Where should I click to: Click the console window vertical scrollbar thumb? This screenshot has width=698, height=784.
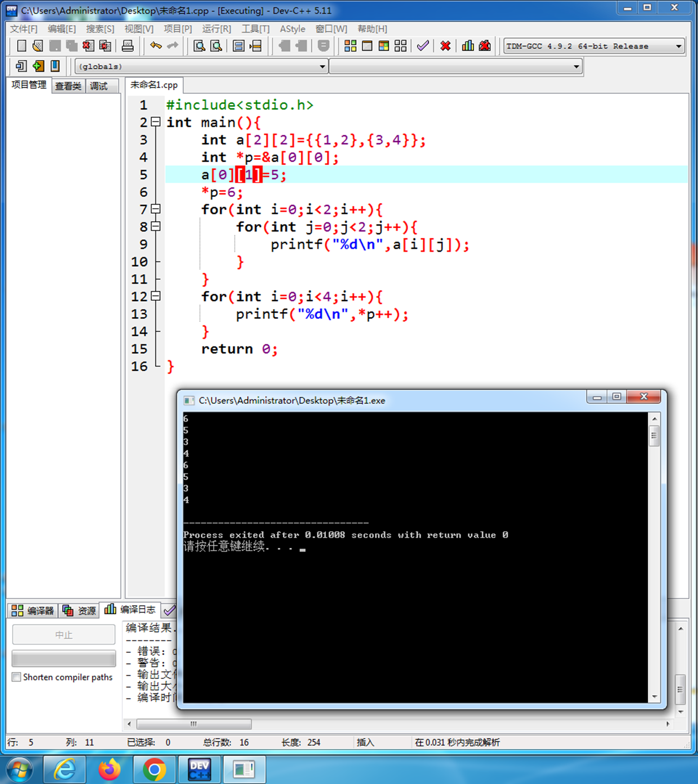pyautogui.click(x=654, y=435)
